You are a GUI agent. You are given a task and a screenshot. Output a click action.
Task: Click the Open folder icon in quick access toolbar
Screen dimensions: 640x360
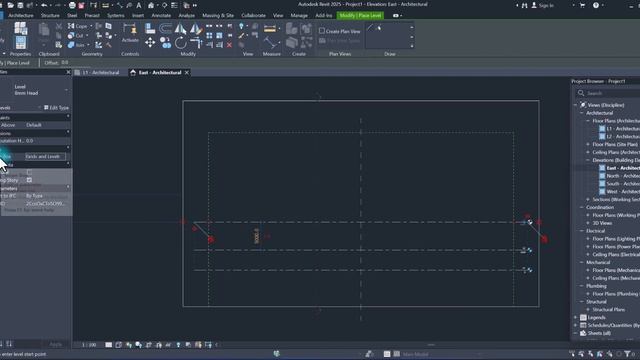coord(11,5)
